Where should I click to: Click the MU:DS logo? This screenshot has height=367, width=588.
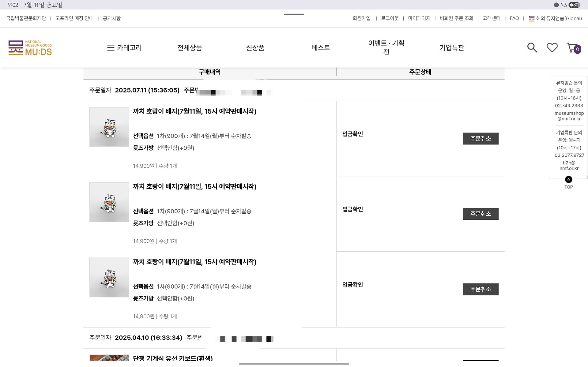(x=30, y=48)
